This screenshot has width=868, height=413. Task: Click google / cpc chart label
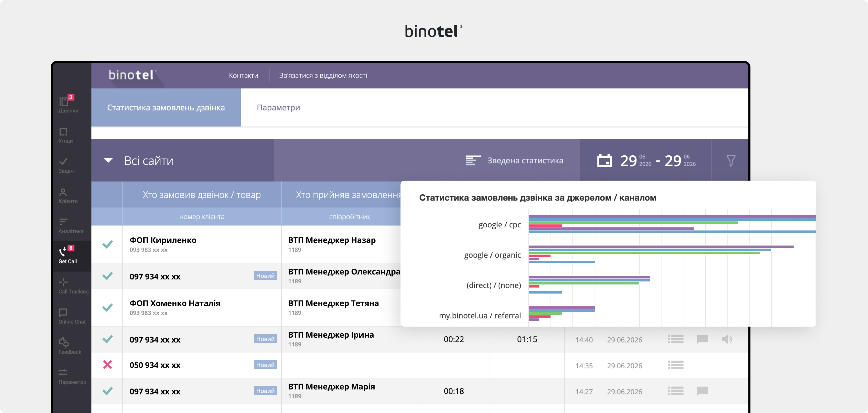499,225
